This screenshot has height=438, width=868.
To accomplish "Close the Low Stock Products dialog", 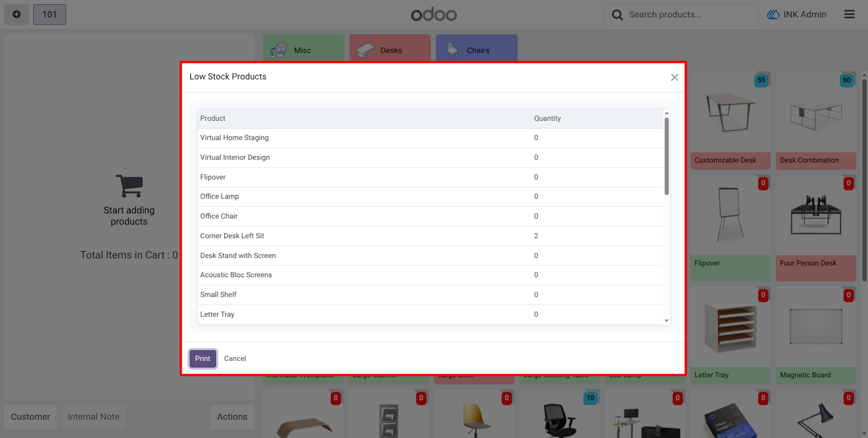I will click(x=674, y=77).
